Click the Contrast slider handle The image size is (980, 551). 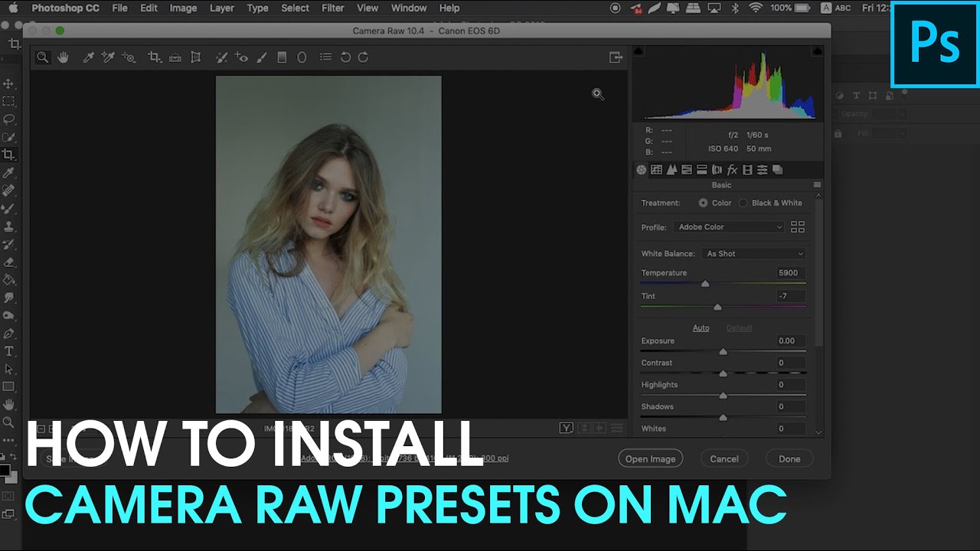(723, 373)
